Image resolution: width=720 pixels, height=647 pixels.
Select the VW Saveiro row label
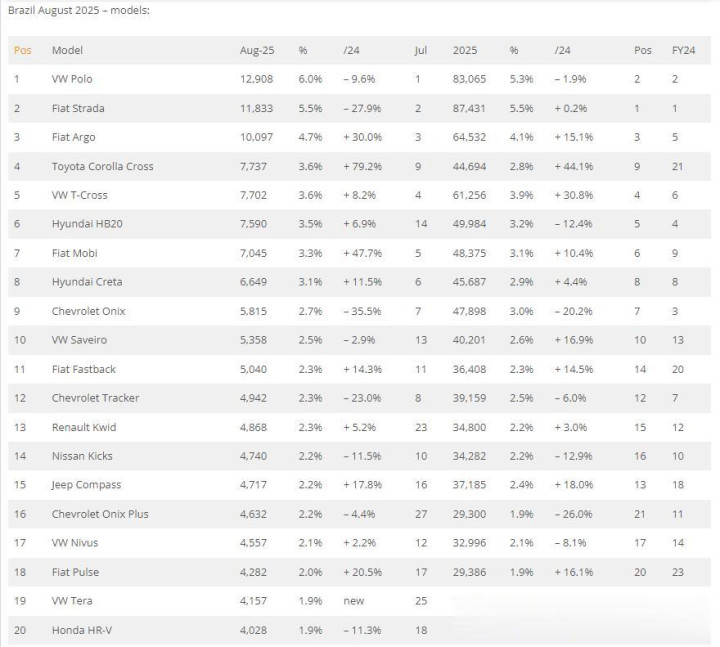(x=79, y=340)
